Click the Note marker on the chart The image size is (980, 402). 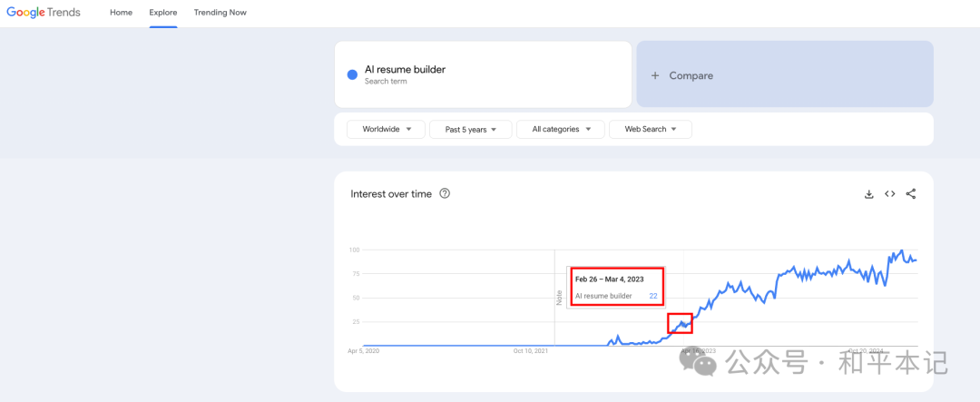click(x=559, y=297)
